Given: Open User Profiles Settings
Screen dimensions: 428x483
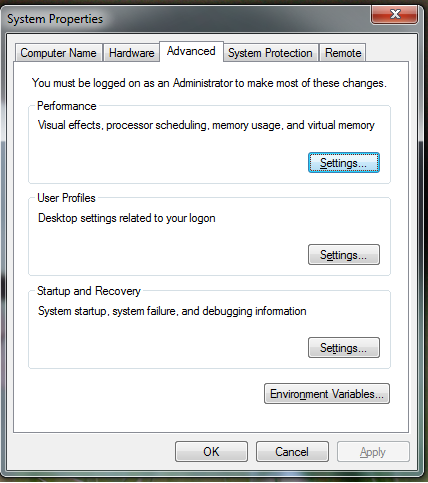Looking at the screenshot, I should tap(344, 255).
